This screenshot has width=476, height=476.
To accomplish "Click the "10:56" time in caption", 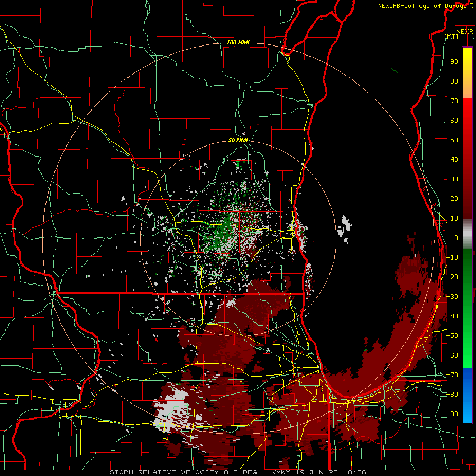I will pos(354,472).
